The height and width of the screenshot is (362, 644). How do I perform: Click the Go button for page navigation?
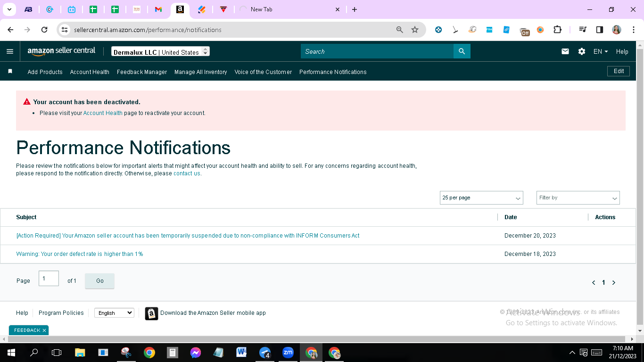[x=100, y=281]
